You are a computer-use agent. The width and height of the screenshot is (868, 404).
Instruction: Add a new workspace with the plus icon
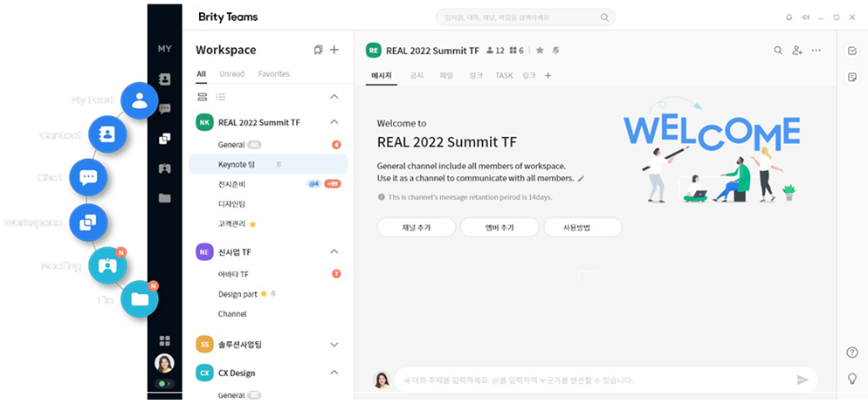tap(334, 50)
